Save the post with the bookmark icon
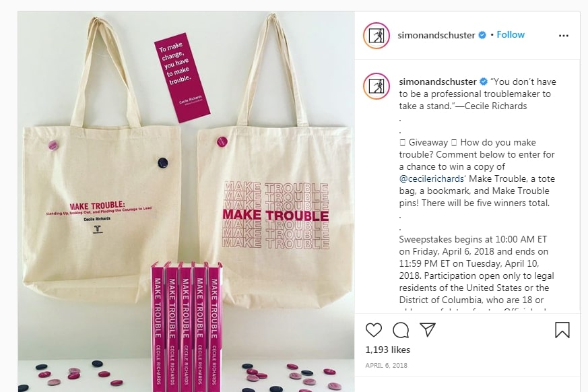 [x=562, y=330]
